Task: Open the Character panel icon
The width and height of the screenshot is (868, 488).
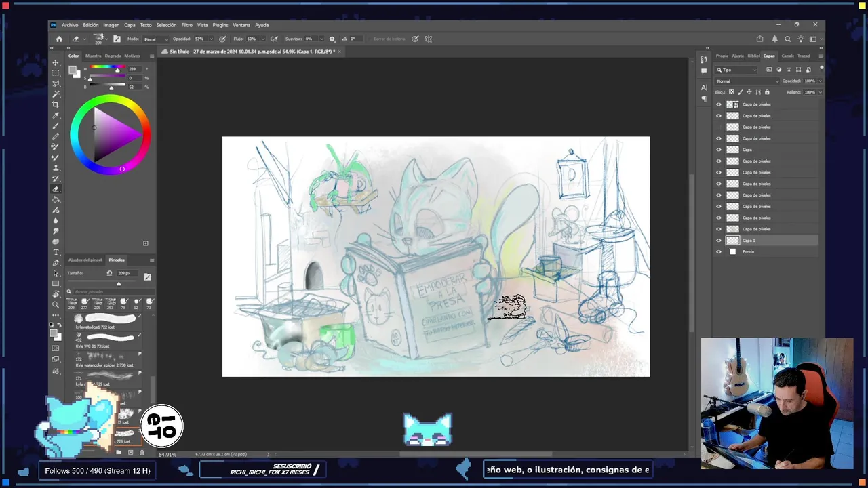Action: click(704, 87)
